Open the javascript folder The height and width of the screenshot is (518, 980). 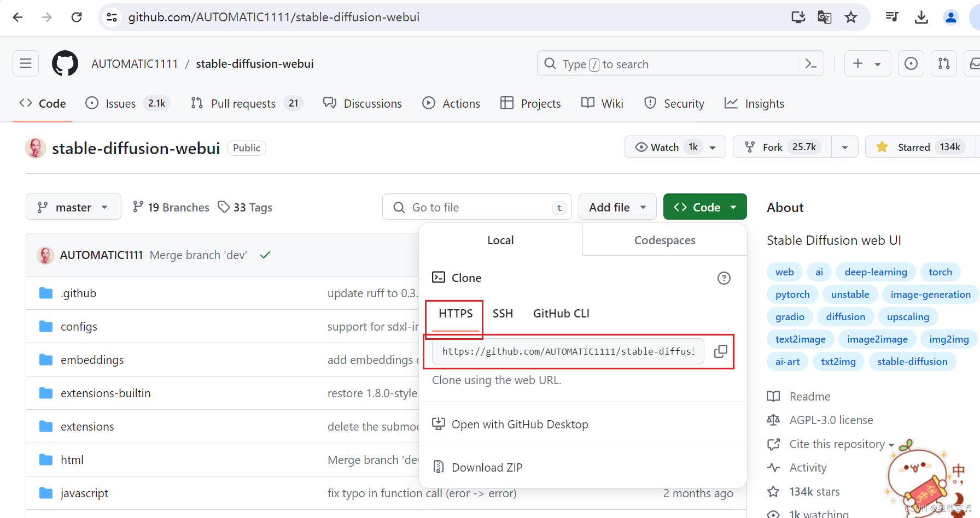pyautogui.click(x=84, y=493)
